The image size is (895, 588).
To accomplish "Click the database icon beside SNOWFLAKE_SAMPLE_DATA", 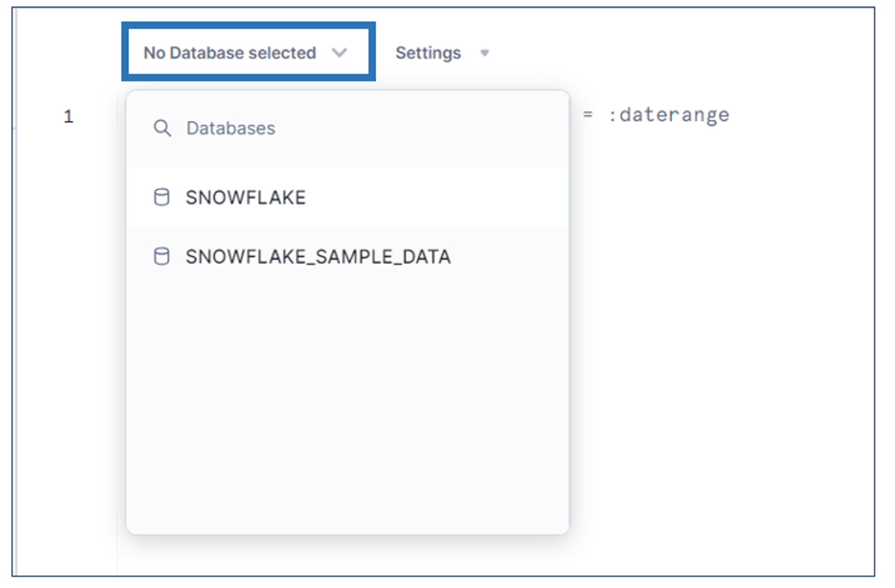I will point(162,256).
